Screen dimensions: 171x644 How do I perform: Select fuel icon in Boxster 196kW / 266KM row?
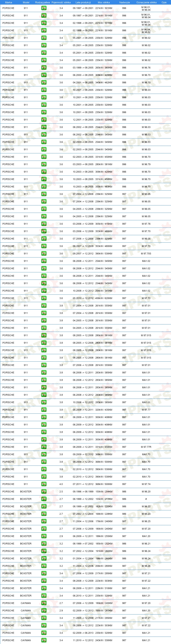point(44,558)
